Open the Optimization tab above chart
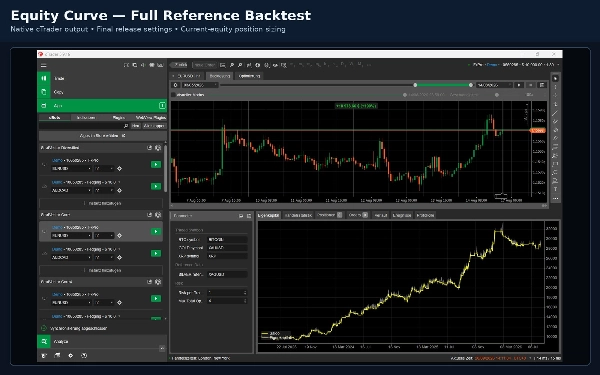 (x=249, y=76)
